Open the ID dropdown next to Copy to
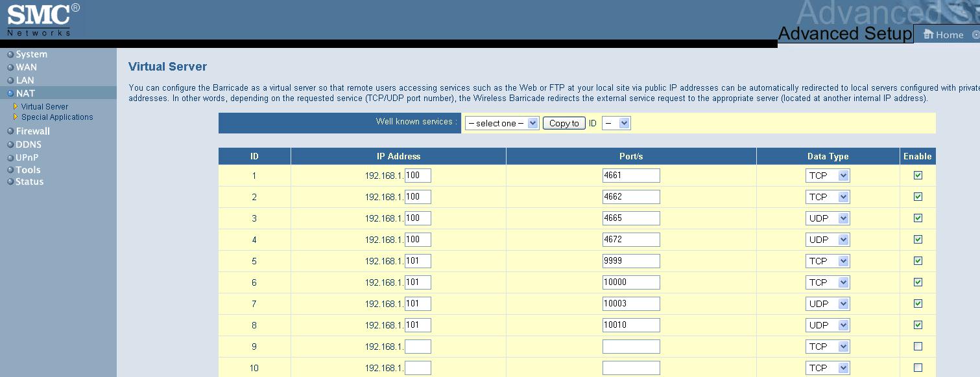The height and width of the screenshot is (377, 980). point(615,123)
